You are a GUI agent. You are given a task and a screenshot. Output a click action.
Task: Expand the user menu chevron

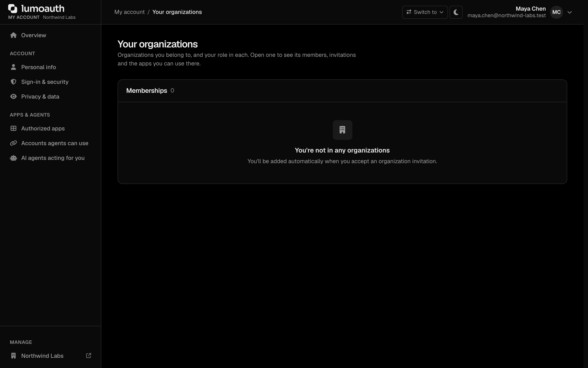coord(570,12)
